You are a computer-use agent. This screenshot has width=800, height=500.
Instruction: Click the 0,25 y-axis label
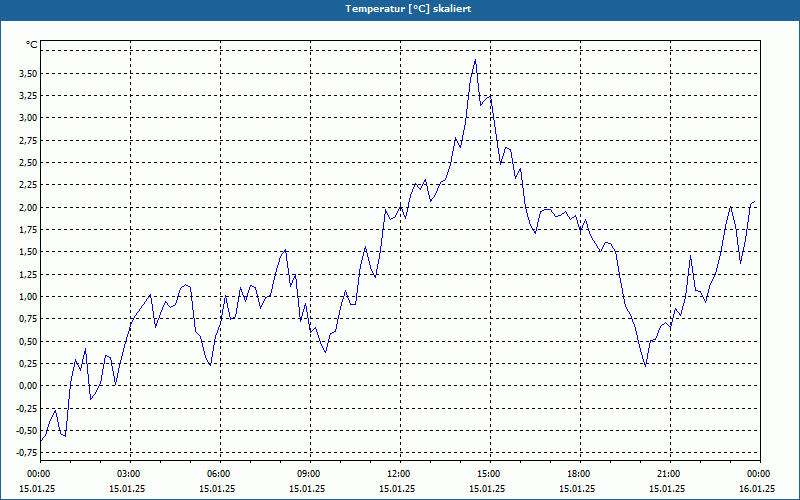click(x=28, y=363)
